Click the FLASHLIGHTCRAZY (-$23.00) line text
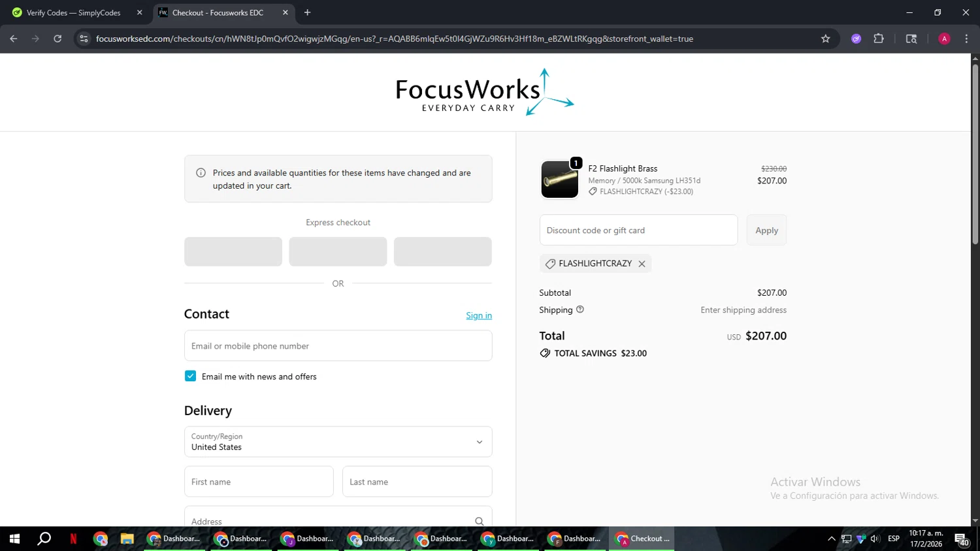Screen dimensions: 980x551 tap(646, 191)
